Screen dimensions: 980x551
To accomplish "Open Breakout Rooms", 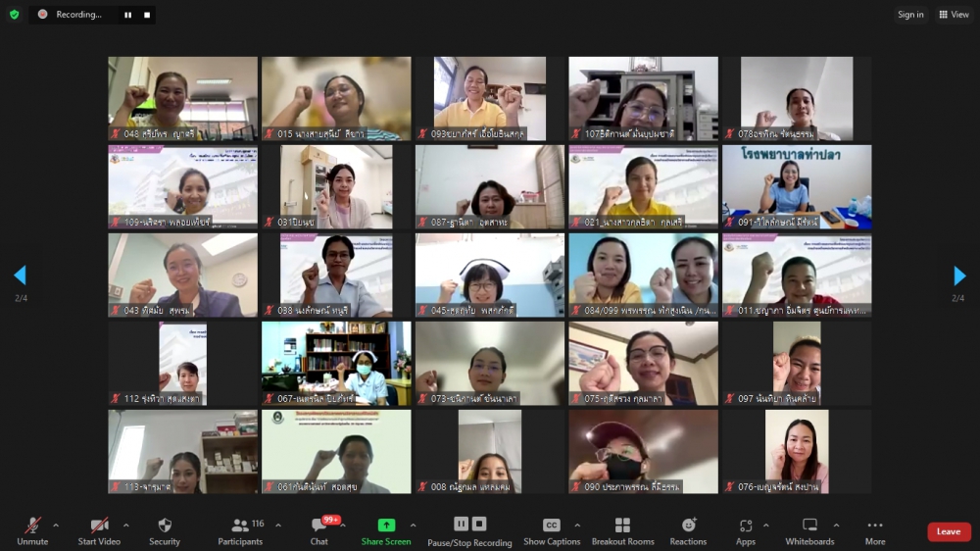I will pos(622,530).
